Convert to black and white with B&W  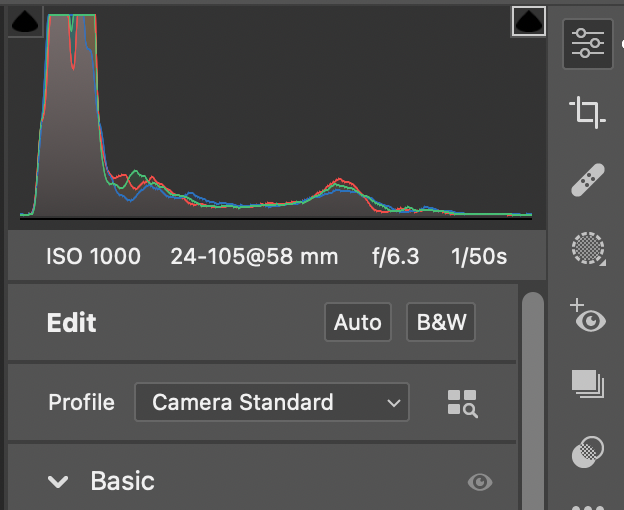(441, 323)
